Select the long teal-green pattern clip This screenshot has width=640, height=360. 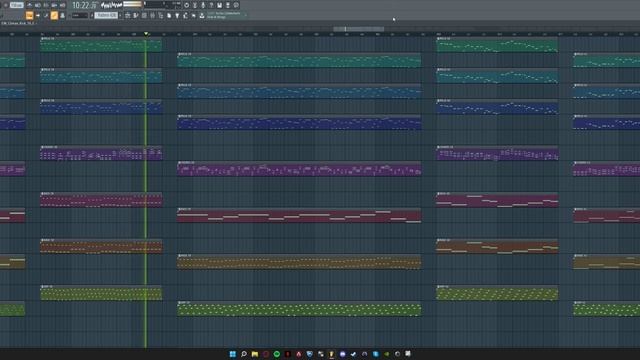coord(299,60)
